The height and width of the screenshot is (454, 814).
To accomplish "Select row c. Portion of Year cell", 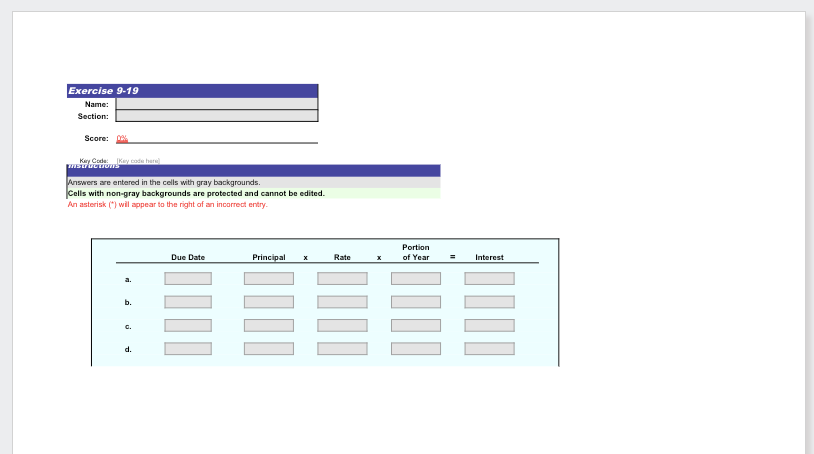I will [416, 325].
